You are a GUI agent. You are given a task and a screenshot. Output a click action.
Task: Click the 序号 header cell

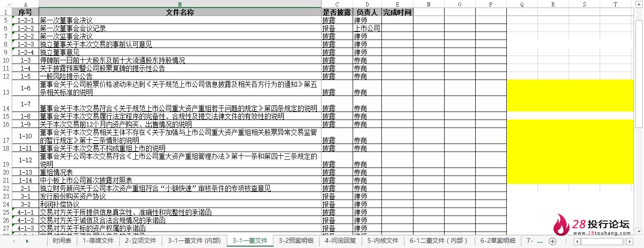(x=25, y=12)
